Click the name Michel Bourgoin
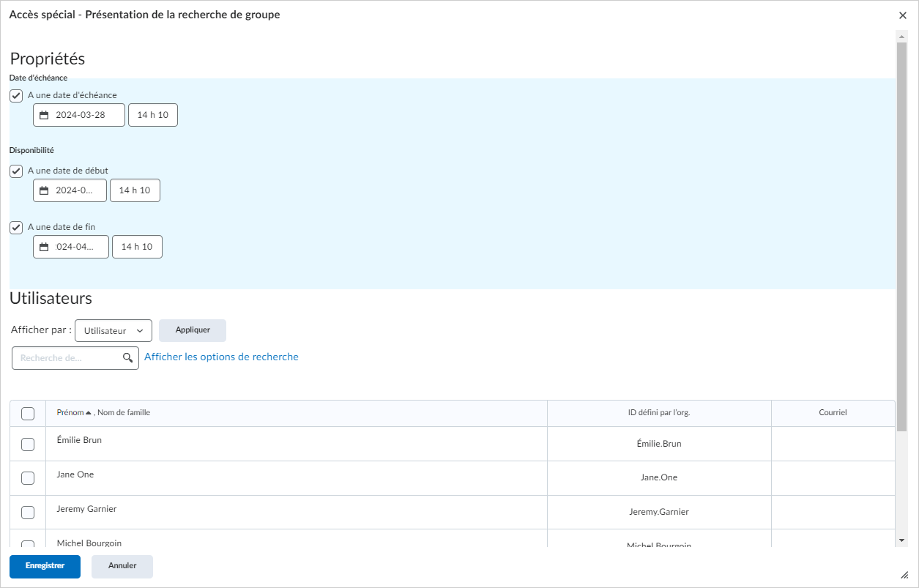Screen dimensions: 919x588 click(x=89, y=543)
